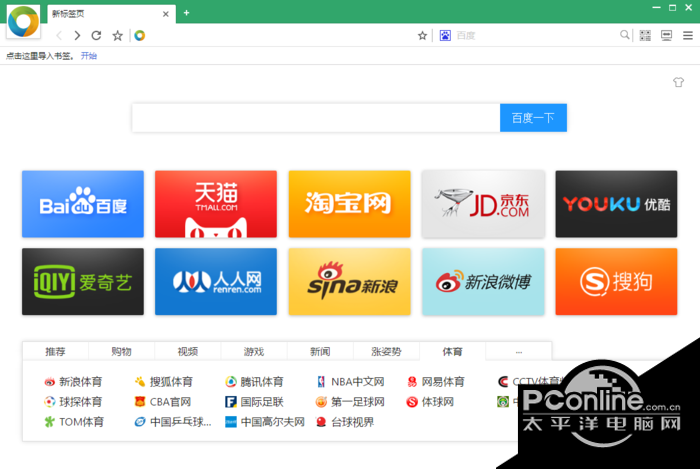Open the 网易体育 link

(x=436, y=382)
